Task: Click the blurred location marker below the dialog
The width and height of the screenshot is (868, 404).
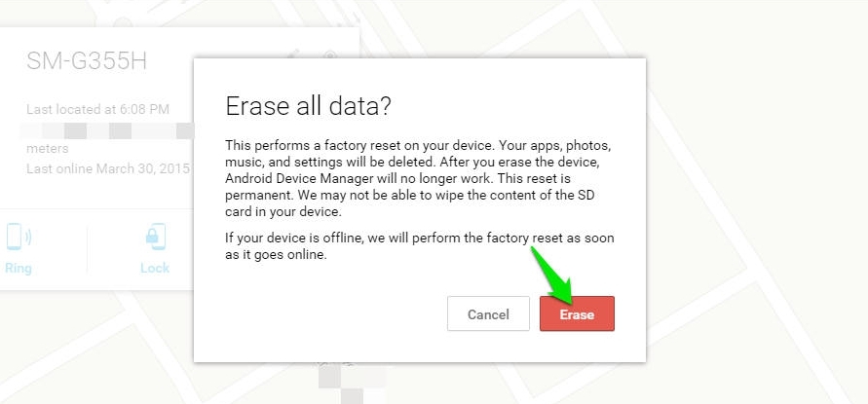Action: (351, 383)
